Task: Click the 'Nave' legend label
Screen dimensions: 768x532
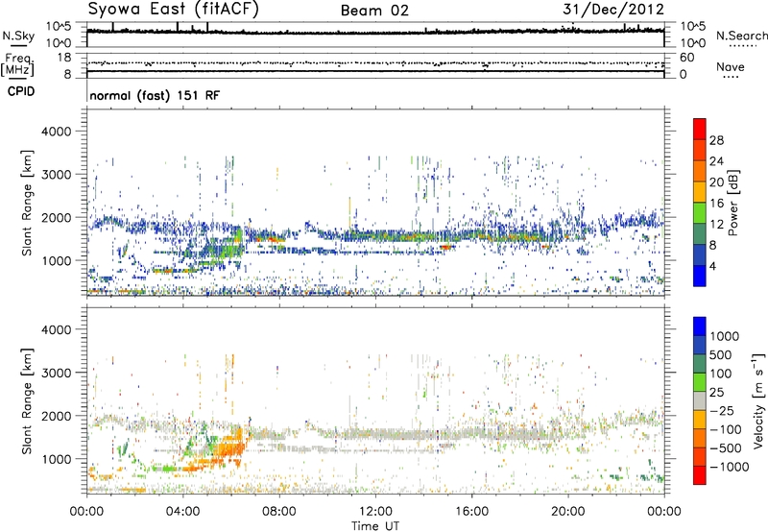Action: [x=731, y=66]
